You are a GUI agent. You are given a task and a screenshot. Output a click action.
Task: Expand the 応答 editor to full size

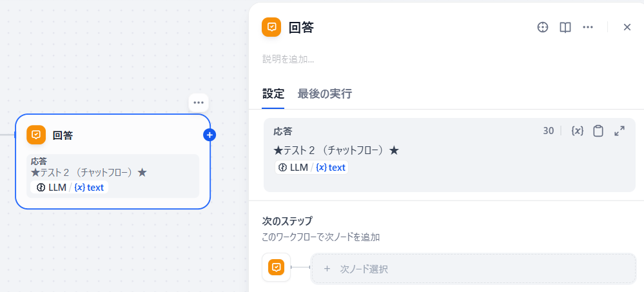tap(620, 131)
